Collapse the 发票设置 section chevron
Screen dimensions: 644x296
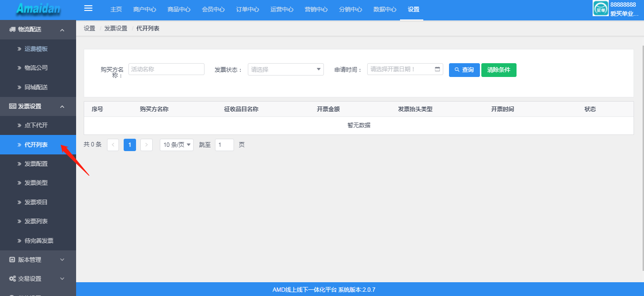pyautogui.click(x=62, y=106)
